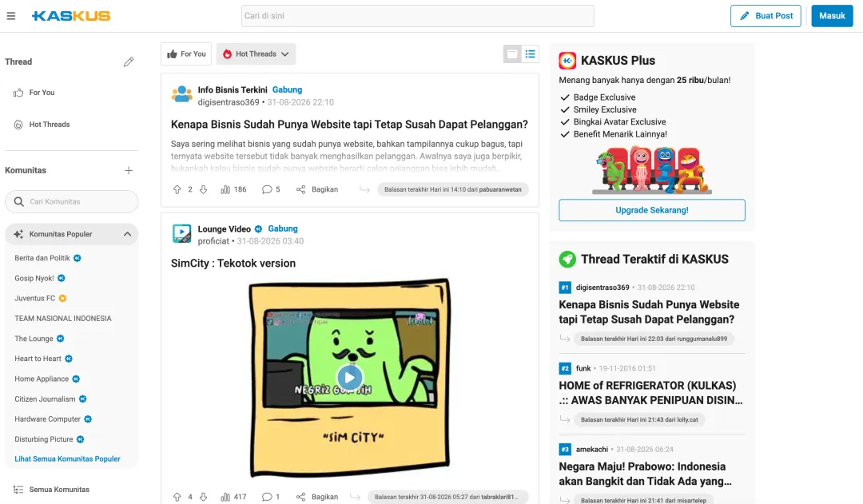Viewport: 863px width, 504px height.
Task: Click the Thread edit pencil icon
Action: 128,62
